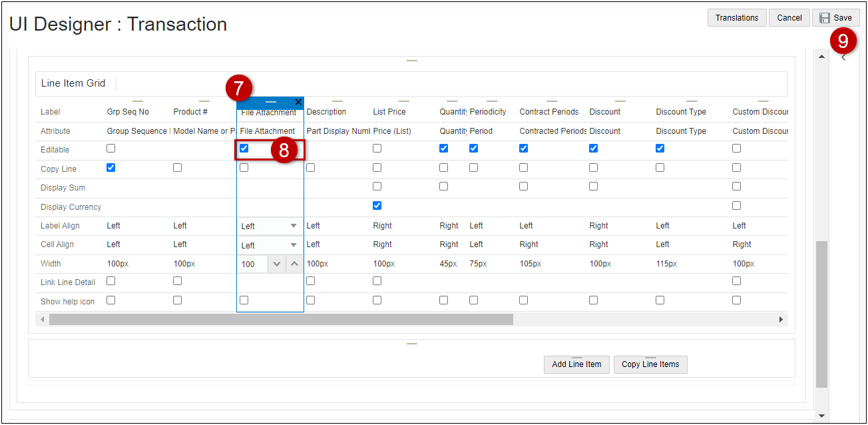Enable Show help icon for Description
868x425 pixels.
[311, 300]
